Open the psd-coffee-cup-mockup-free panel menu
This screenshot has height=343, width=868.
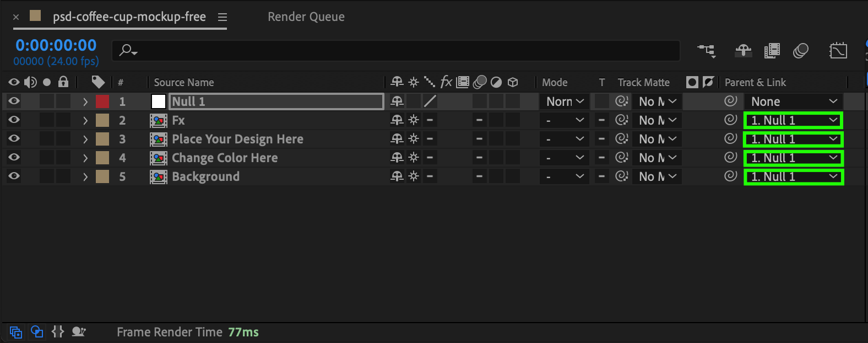tap(223, 17)
